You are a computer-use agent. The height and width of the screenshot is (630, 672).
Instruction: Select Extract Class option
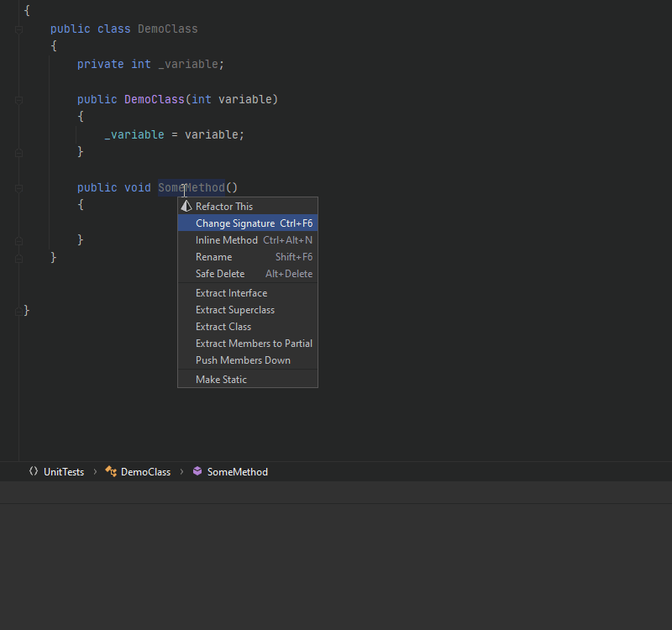(248, 327)
